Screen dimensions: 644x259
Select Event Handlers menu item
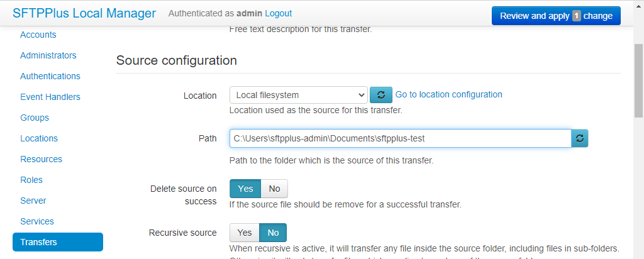[x=50, y=97]
